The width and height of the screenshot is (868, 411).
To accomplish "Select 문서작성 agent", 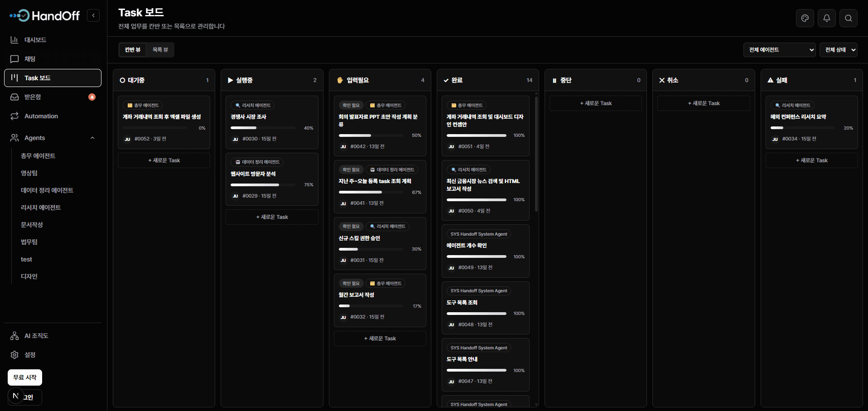I will point(32,225).
